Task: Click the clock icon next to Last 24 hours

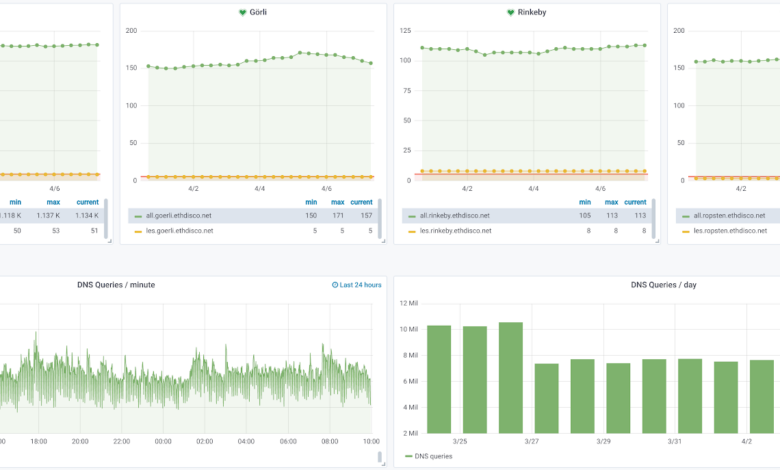Action: [x=335, y=285]
